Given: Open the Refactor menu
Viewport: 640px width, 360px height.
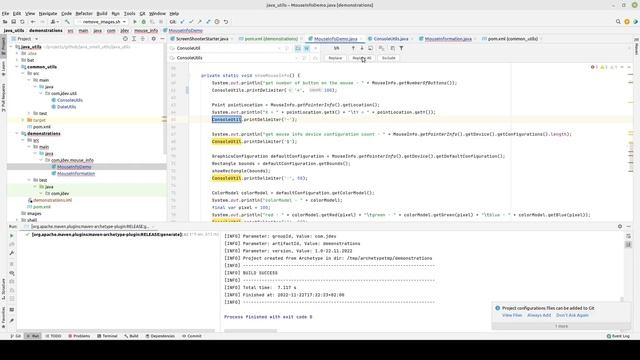Looking at the screenshot, I should [84, 13].
